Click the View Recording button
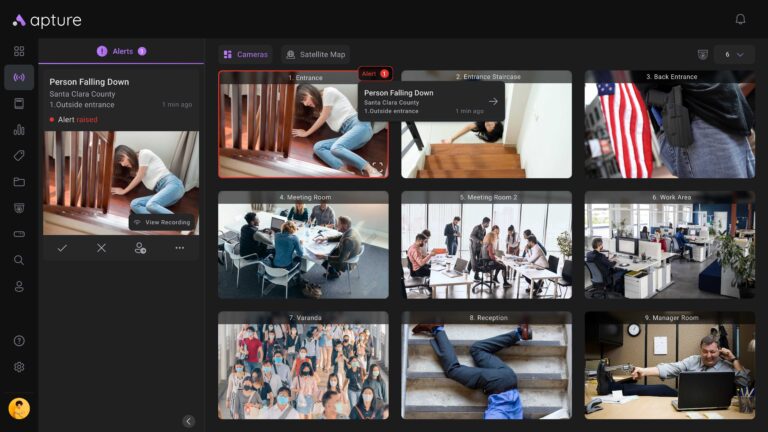 coord(161,222)
